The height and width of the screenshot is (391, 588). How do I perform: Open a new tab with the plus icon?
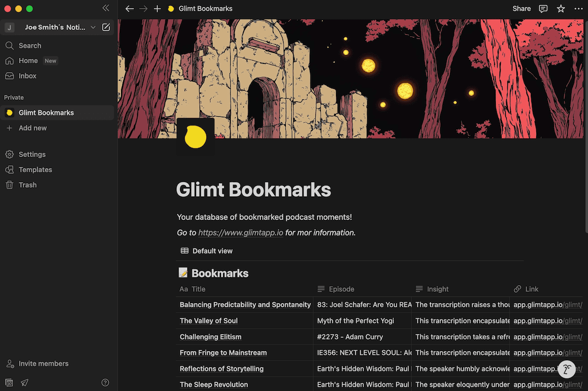pyautogui.click(x=157, y=9)
